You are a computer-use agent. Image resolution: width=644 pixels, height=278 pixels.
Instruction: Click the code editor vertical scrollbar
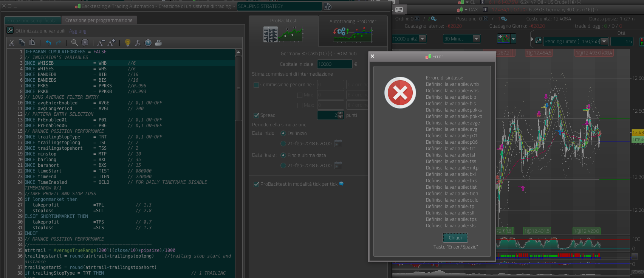point(238,89)
